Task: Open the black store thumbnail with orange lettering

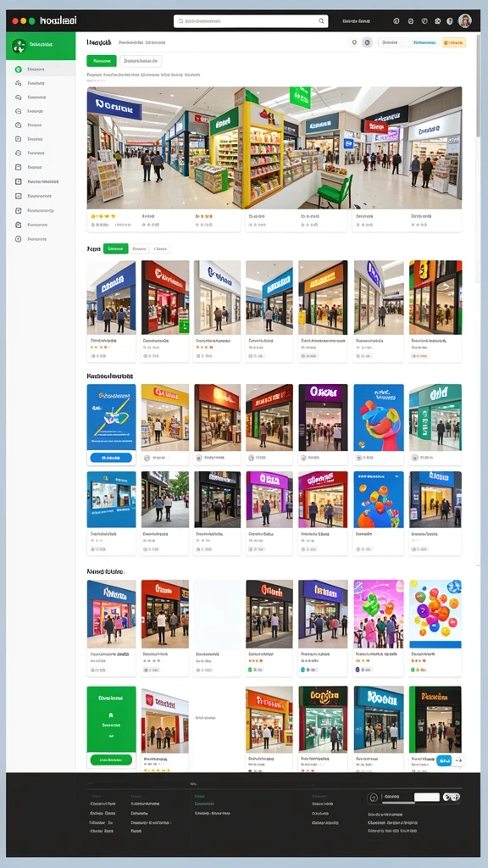Action: coord(435,720)
